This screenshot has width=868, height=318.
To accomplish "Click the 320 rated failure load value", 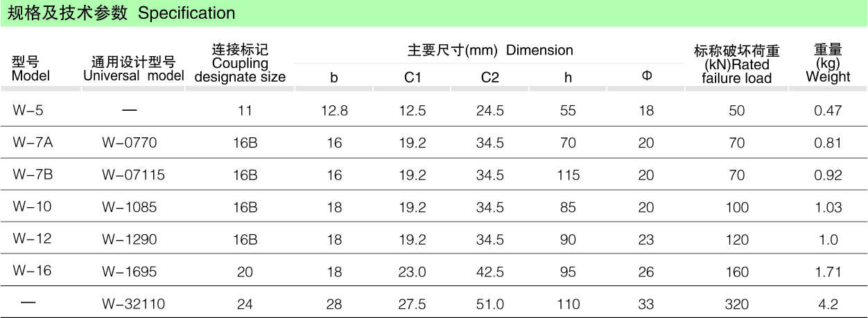I will [x=736, y=303].
